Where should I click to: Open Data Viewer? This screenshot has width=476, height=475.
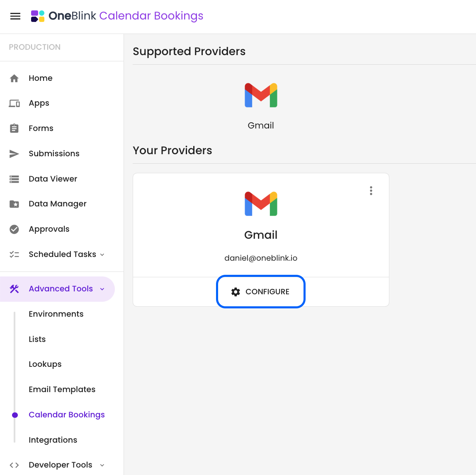pyautogui.click(x=53, y=179)
